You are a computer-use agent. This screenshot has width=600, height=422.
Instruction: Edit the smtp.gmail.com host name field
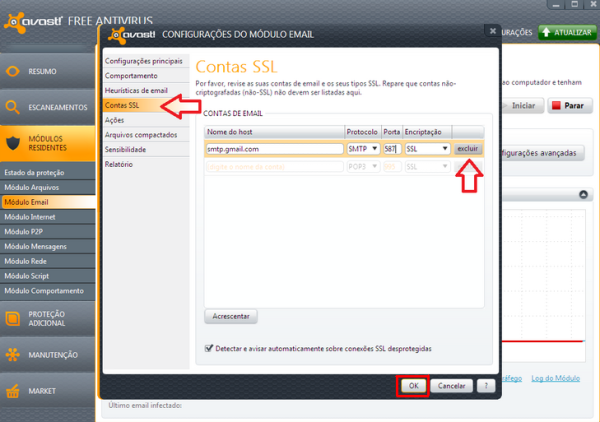point(274,149)
